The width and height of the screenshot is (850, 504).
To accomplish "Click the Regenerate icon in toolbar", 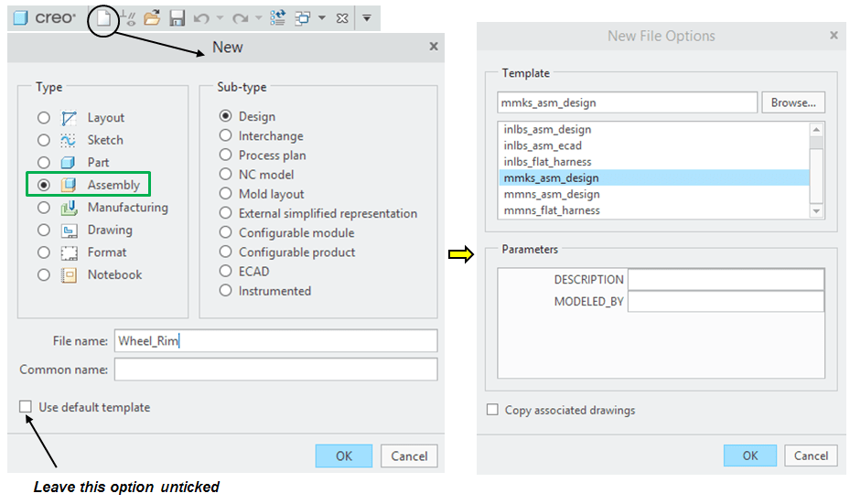I will pos(278,17).
